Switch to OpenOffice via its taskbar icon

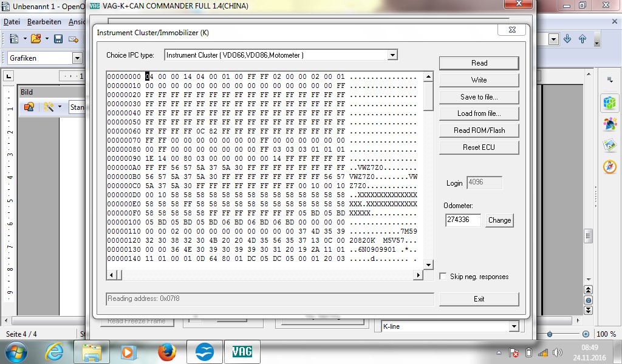coord(204,352)
